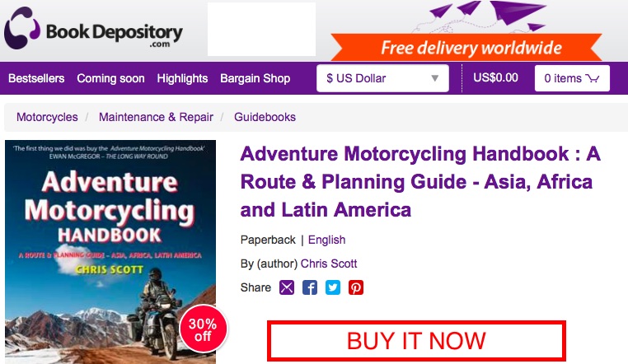
Task: Open author Chris Scott's page
Action: pos(329,264)
